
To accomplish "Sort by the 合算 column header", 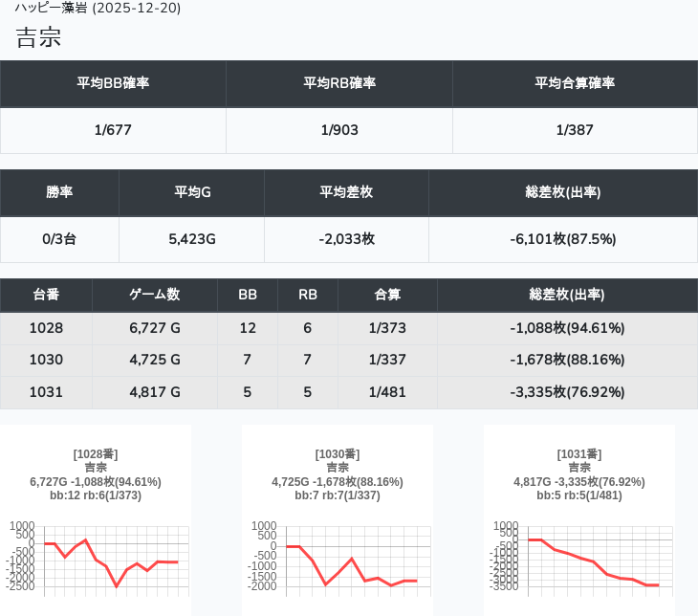I will [387, 295].
